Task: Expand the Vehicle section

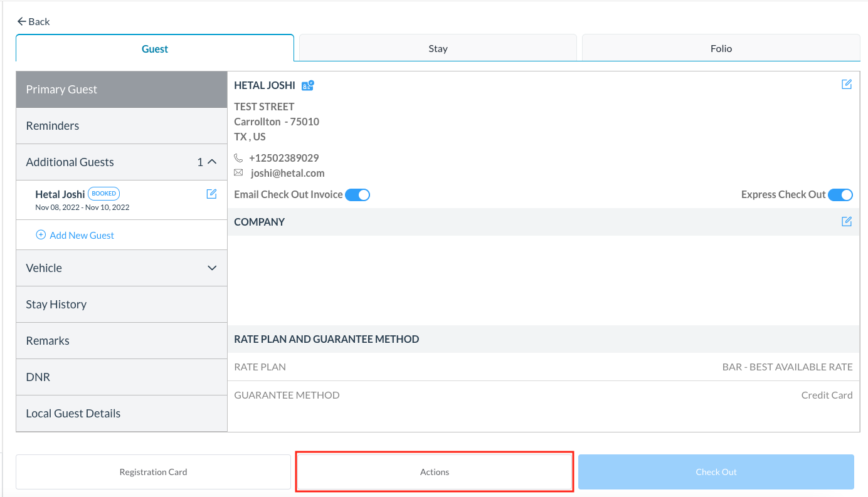Action: point(212,268)
